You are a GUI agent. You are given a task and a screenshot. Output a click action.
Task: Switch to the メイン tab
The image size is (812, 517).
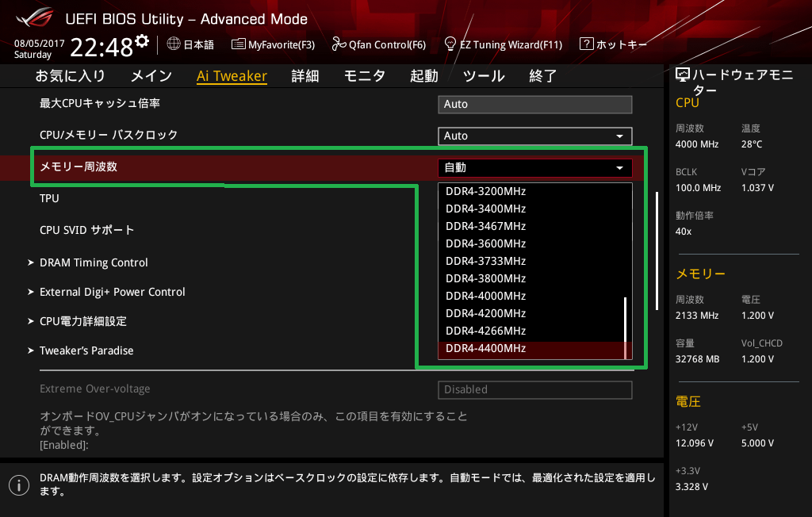tap(151, 76)
